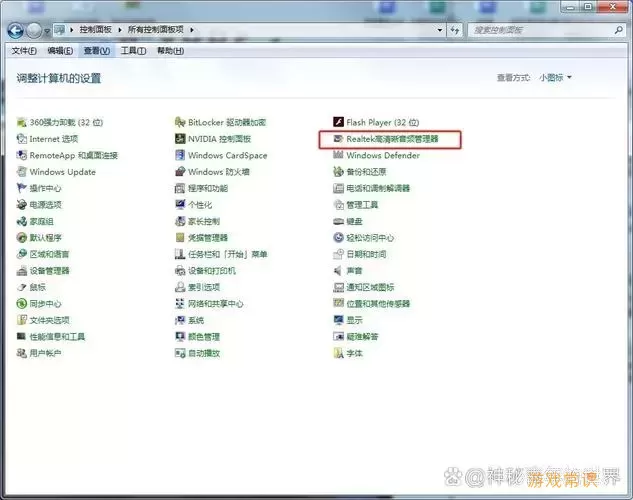Screen dimensions: 633x500
Task: Open the 区域和语言 link
Action: pyautogui.click(x=49, y=254)
